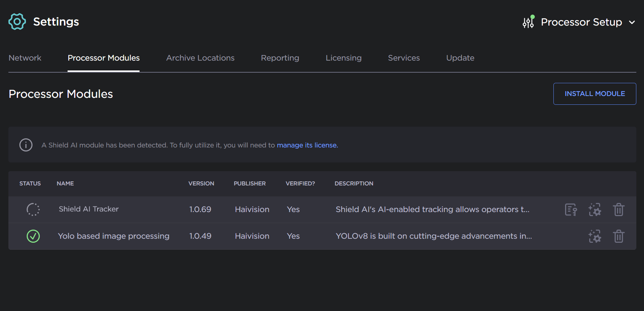
Task: Click the Processor Setup sliders icon
Action: (x=528, y=22)
